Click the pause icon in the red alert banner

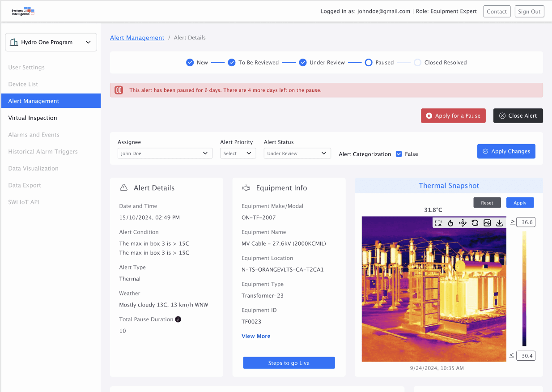[x=119, y=90]
